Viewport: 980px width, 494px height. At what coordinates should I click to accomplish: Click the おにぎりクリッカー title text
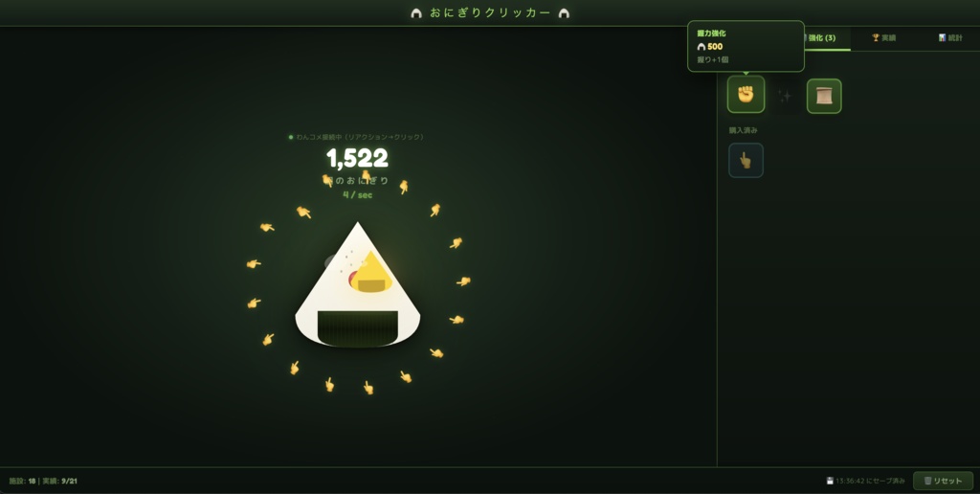point(490,13)
